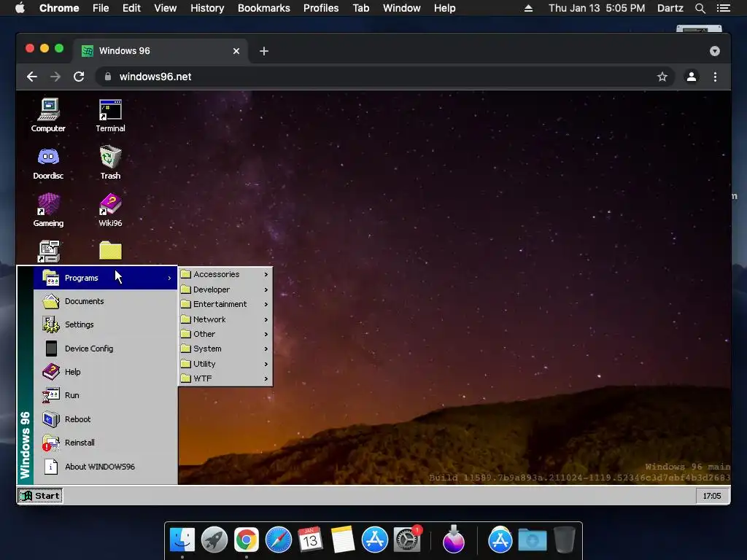Bookmark this page with the star
Image resolution: width=747 pixels, height=560 pixels.
coord(662,77)
